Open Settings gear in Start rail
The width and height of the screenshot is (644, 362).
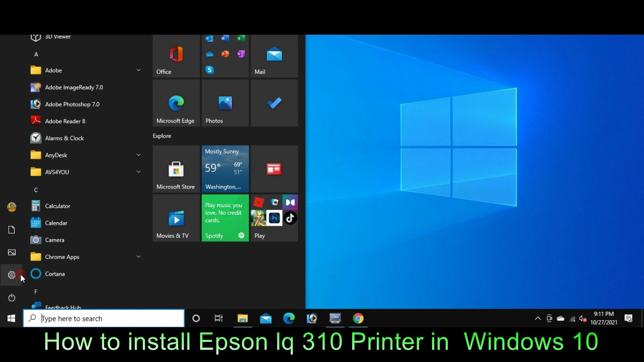(12, 275)
